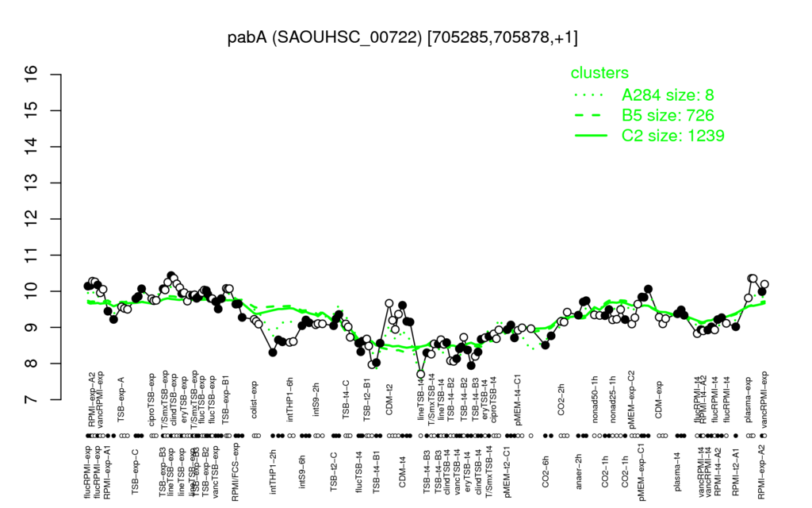This screenshot has height=508, width=812.
Task: Select the A284 size: 8 legend entry
Action: pos(668,95)
